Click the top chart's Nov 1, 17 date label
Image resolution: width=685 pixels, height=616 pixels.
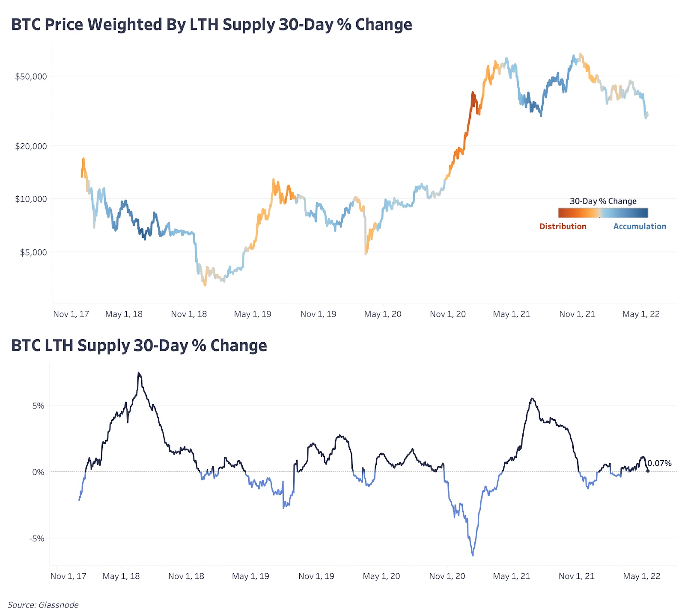(x=71, y=314)
